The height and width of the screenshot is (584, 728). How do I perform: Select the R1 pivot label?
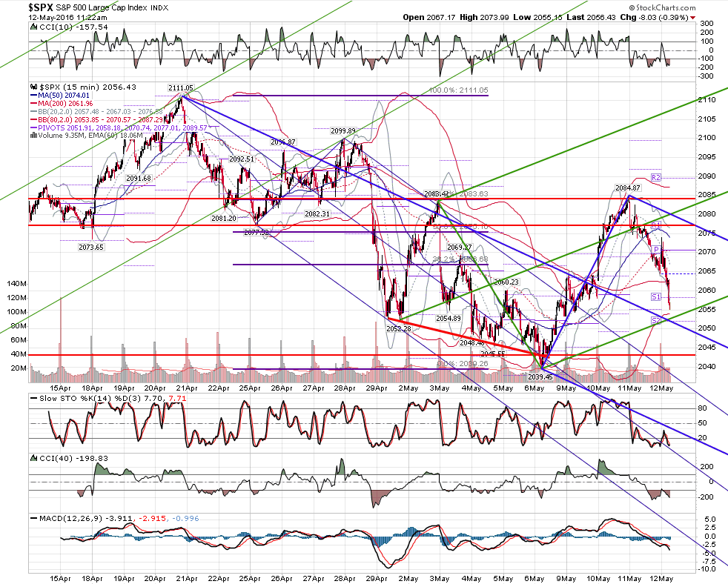[655, 225]
